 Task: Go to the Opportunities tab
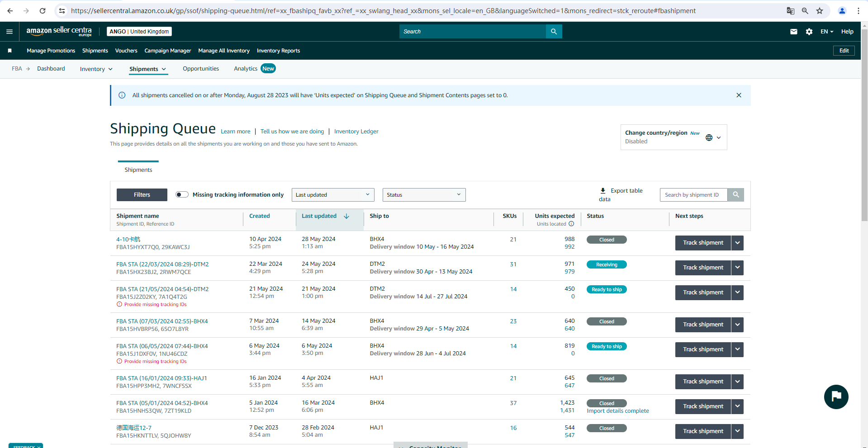pyautogui.click(x=201, y=69)
